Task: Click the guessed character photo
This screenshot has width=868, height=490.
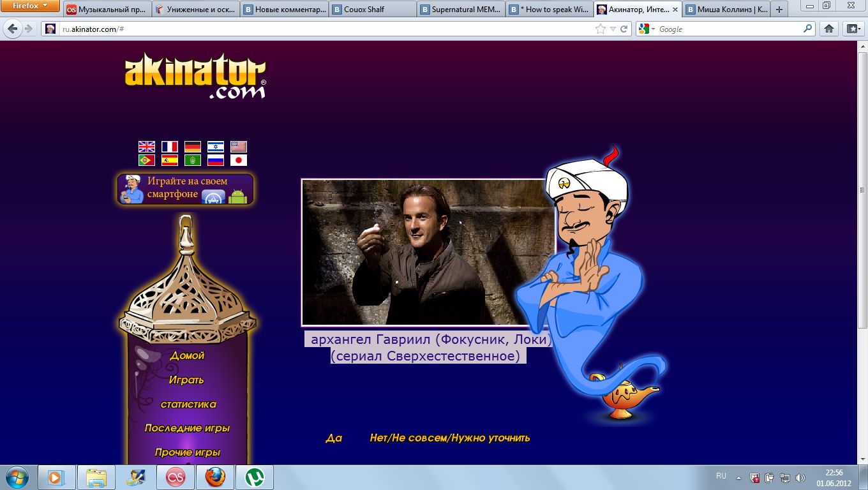Action: coord(428,252)
